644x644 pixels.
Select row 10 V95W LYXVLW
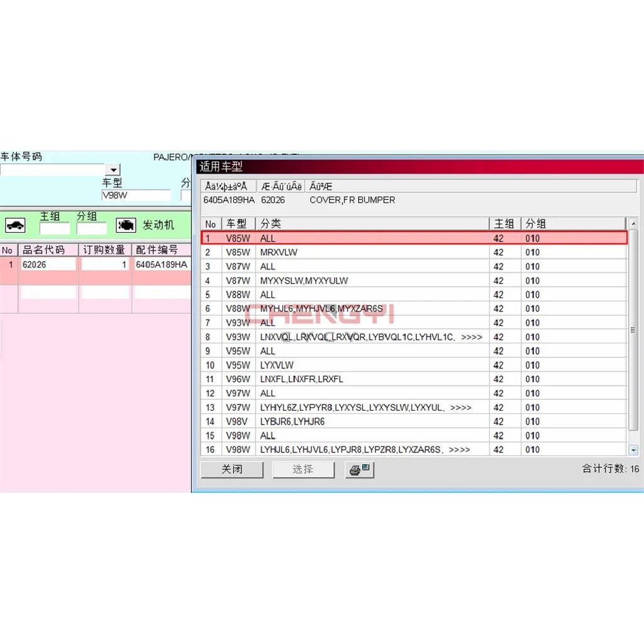coord(414,365)
